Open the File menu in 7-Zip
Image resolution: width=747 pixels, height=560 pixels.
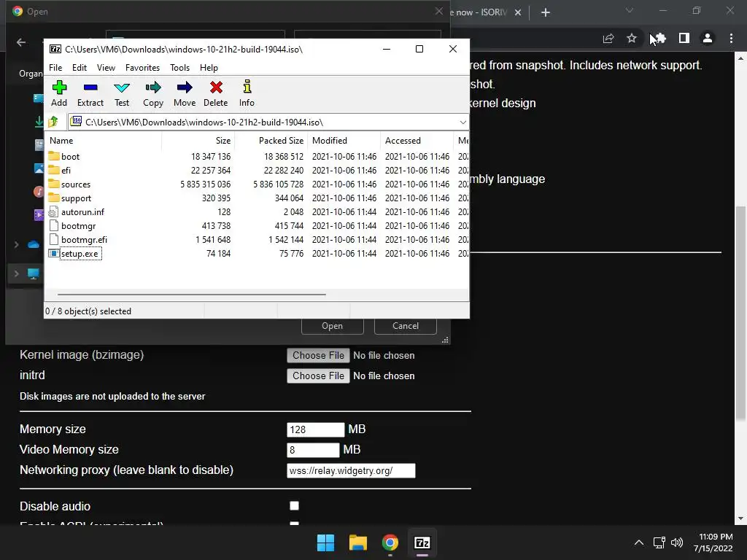[x=55, y=68]
